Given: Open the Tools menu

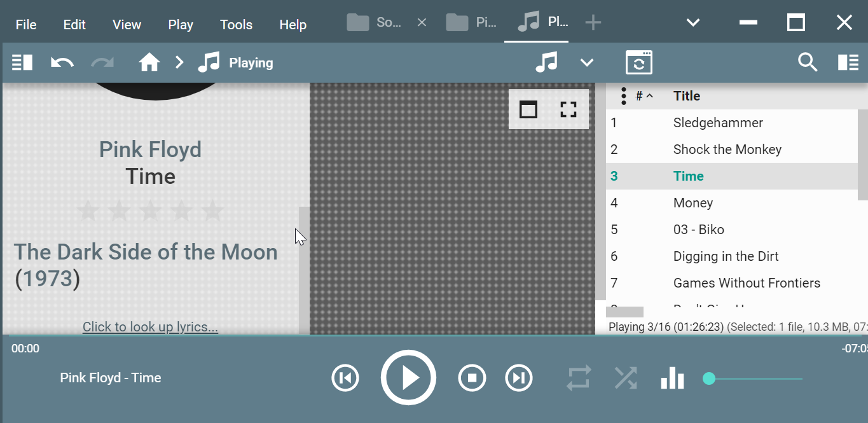Looking at the screenshot, I should [x=236, y=25].
